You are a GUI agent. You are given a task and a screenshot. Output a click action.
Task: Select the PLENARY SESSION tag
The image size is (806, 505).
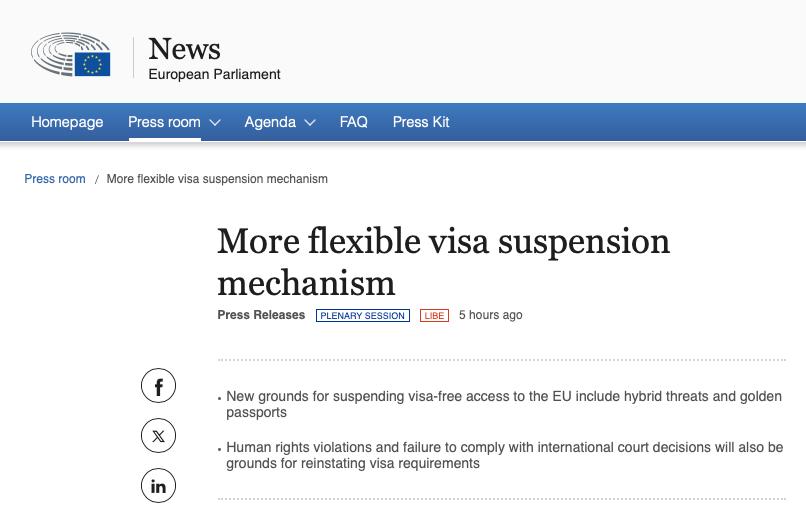tap(362, 315)
